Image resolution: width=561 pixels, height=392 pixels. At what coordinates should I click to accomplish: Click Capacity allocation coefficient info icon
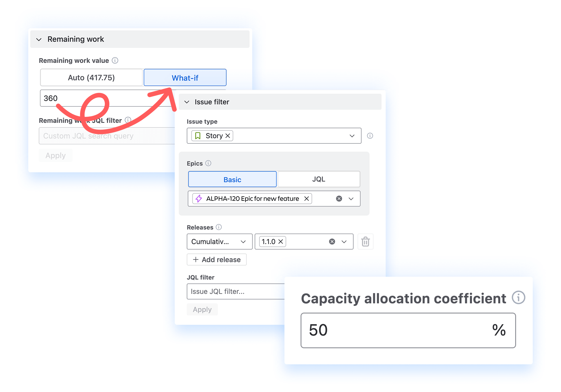(x=518, y=298)
